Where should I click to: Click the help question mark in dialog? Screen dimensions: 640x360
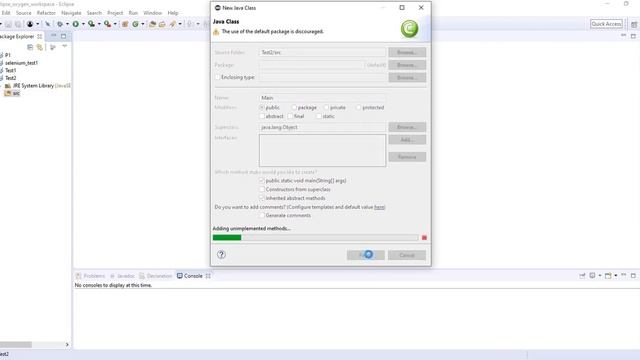tap(221, 254)
